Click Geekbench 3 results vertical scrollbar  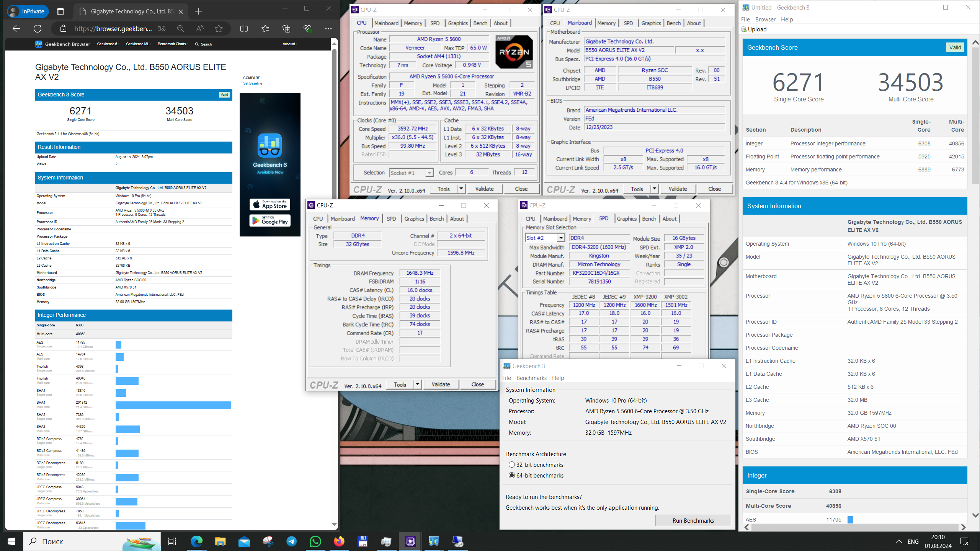click(975, 115)
